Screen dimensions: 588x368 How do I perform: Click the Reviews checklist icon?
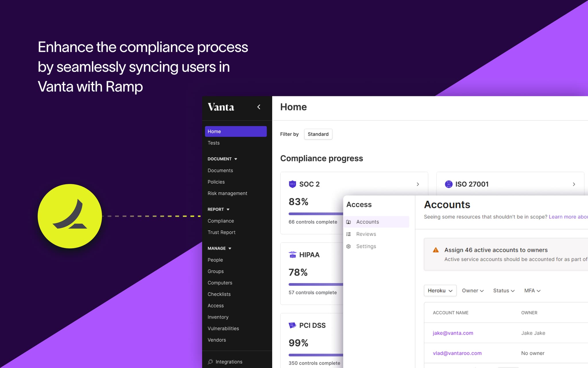[349, 234]
